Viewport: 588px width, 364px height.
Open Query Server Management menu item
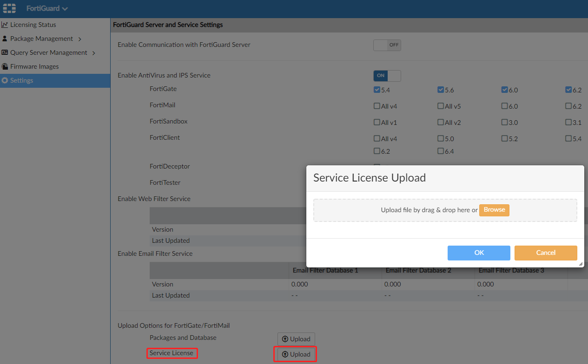tap(48, 52)
